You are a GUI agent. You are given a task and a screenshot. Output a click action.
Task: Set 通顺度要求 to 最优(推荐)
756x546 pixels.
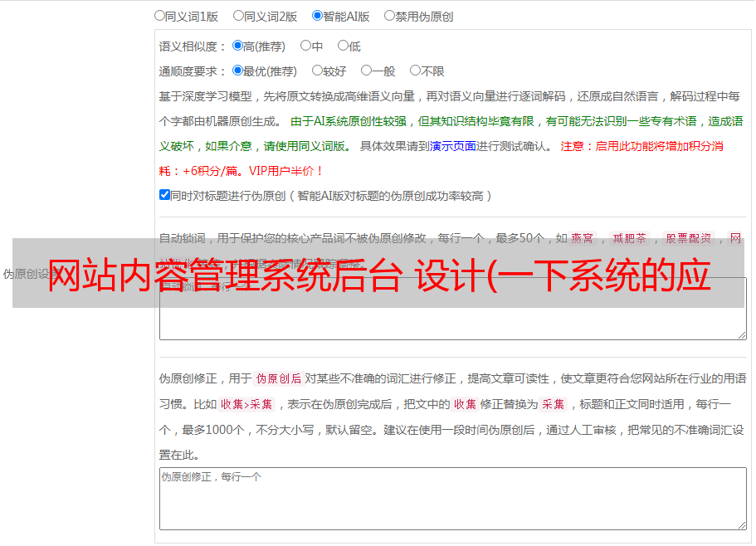point(237,71)
